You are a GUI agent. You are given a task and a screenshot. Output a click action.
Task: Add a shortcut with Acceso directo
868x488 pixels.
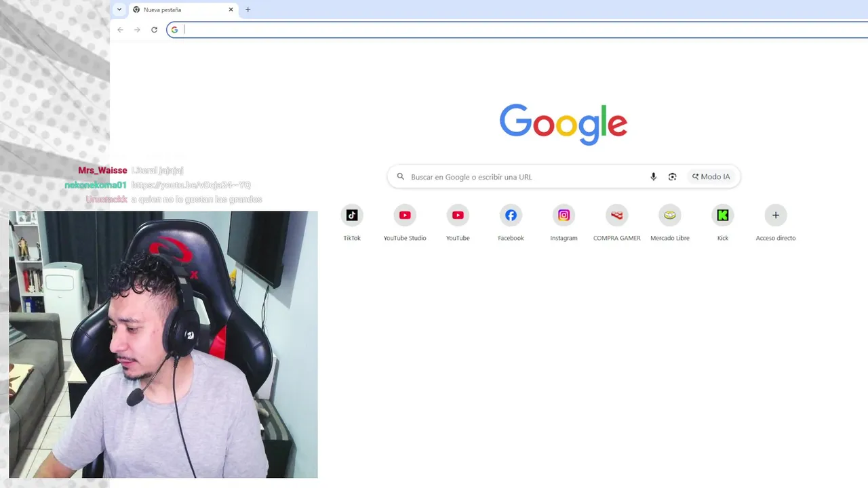point(776,223)
